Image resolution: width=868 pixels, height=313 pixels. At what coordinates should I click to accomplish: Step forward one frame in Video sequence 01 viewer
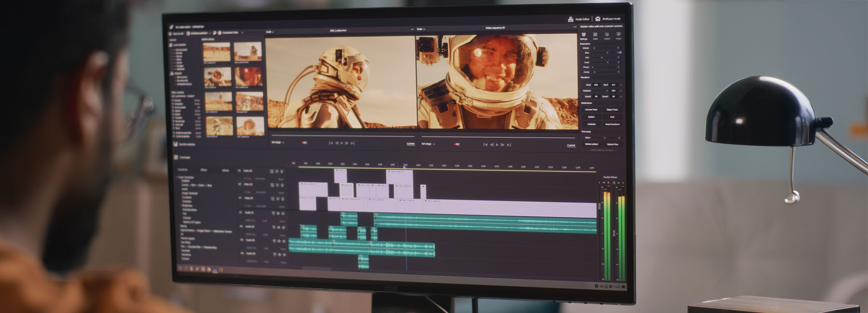(x=503, y=144)
